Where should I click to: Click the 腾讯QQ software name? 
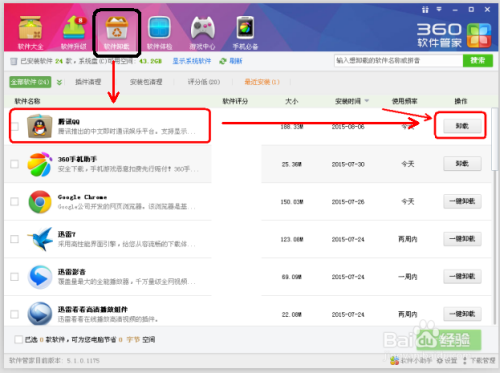[69, 122]
